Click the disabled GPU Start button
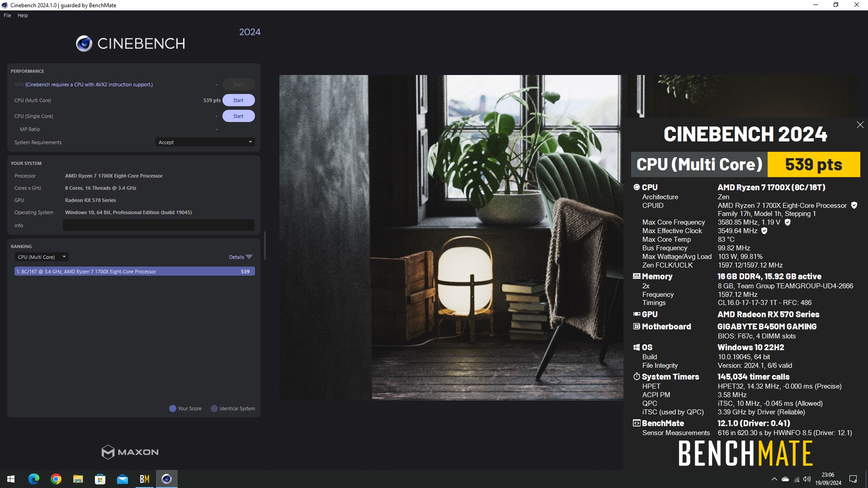The image size is (868, 488). point(238,84)
